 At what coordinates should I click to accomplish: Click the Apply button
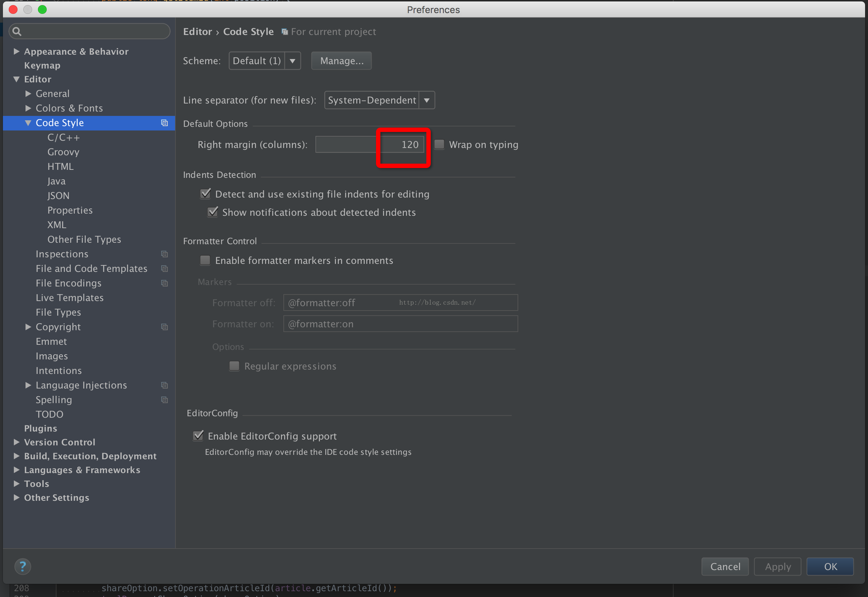pos(778,566)
